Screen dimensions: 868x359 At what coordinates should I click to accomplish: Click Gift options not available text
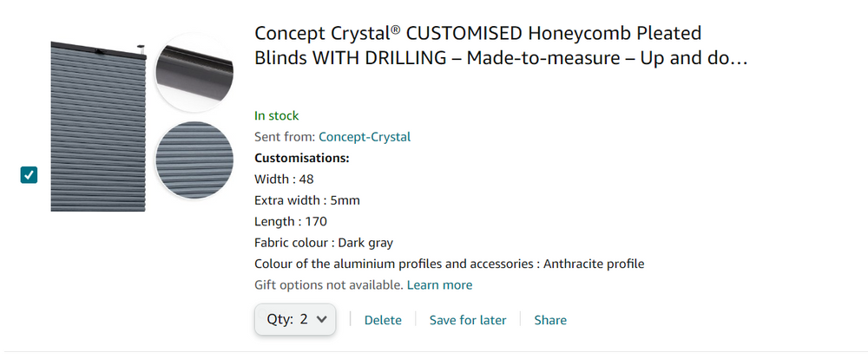click(328, 284)
